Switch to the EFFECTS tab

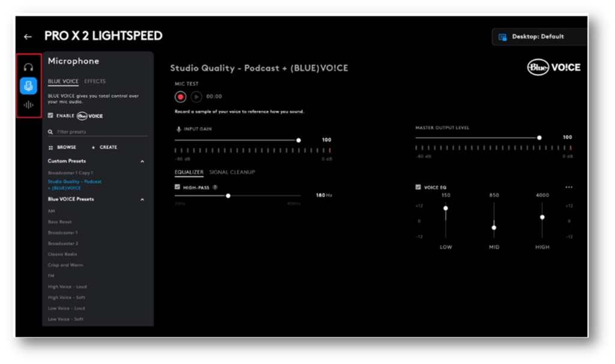[x=95, y=81]
